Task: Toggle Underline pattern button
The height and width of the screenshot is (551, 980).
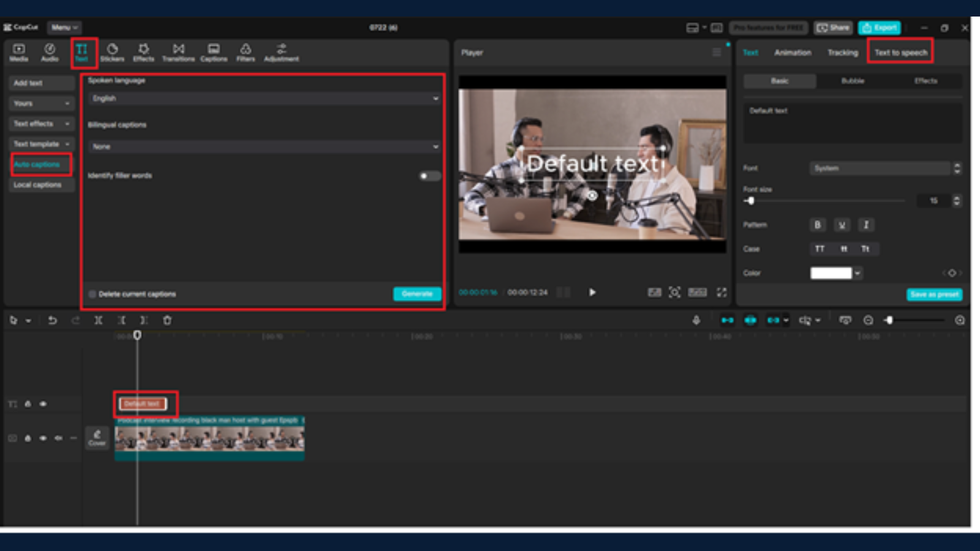Action: tap(842, 225)
